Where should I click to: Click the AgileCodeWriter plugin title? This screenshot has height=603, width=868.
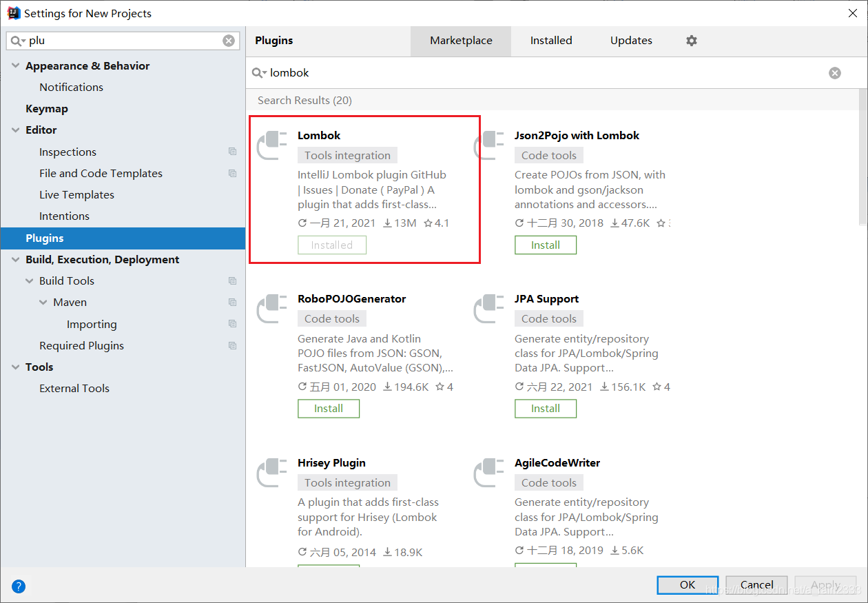click(557, 463)
